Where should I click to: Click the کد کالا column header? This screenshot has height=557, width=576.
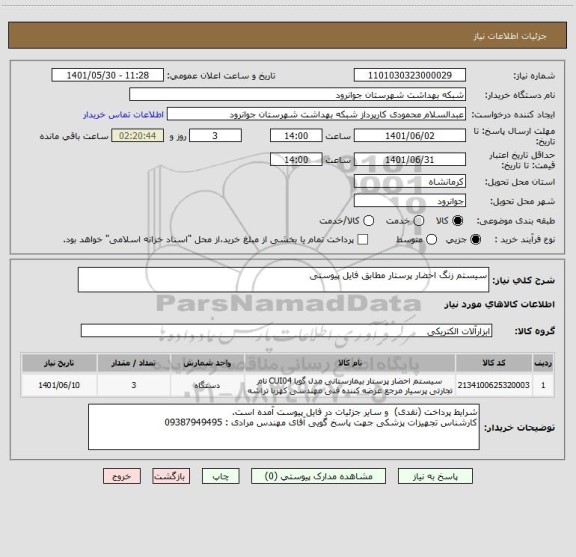click(x=494, y=363)
